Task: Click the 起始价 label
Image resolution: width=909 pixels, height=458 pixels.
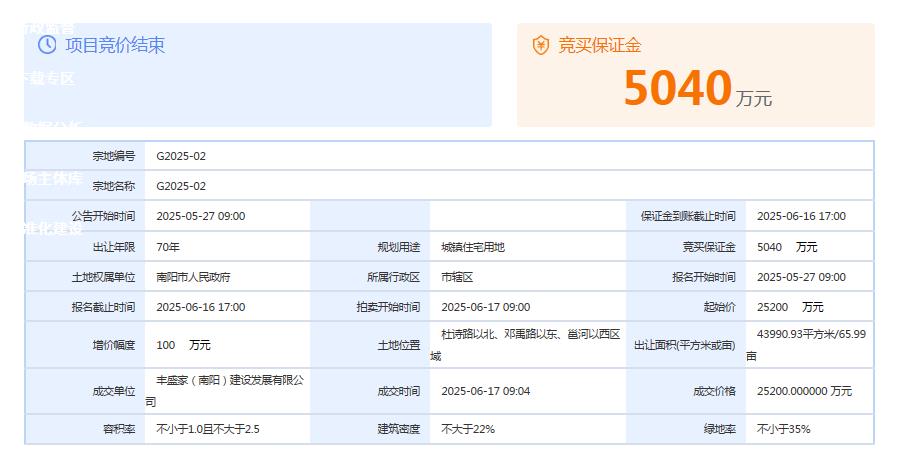Action: pyautogui.click(x=719, y=307)
